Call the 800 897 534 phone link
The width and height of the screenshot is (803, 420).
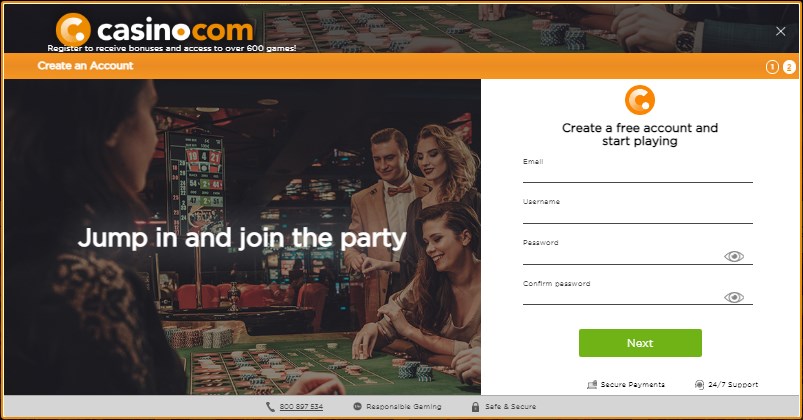301,407
